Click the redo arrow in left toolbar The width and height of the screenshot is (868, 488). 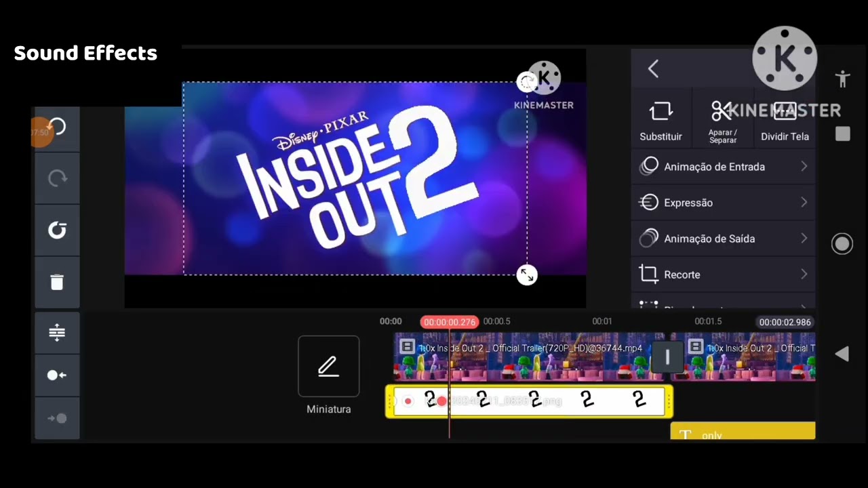[58, 178]
